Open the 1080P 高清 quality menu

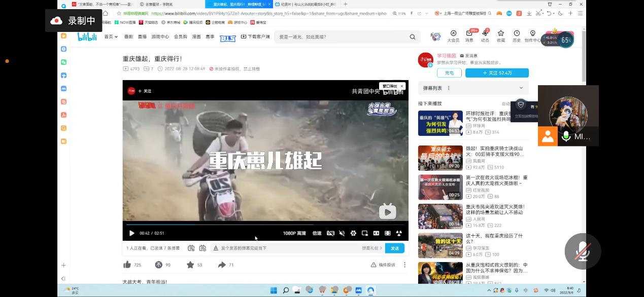click(x=294, y=233)
